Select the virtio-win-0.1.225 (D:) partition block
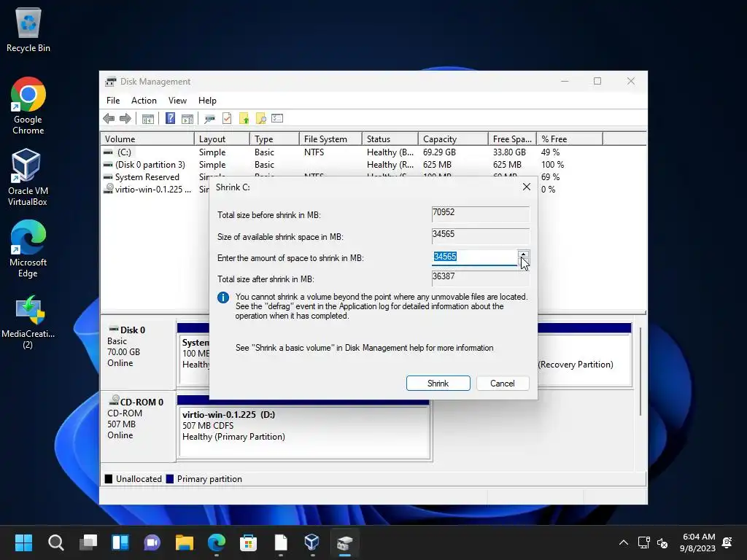 (304, 432)
